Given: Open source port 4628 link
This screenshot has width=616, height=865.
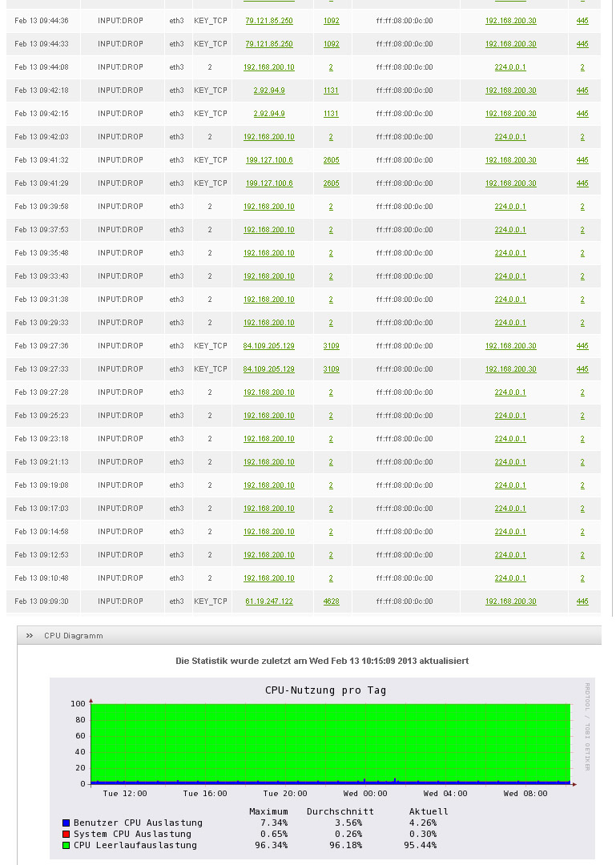Looking at the screenshot, I should coord(331,601).
